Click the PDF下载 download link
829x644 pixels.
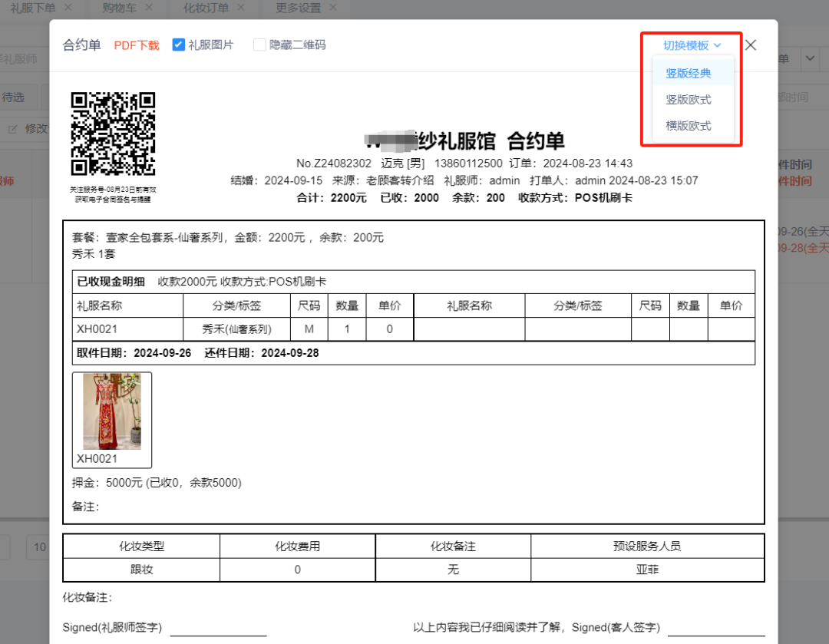(x=136, y=45)
